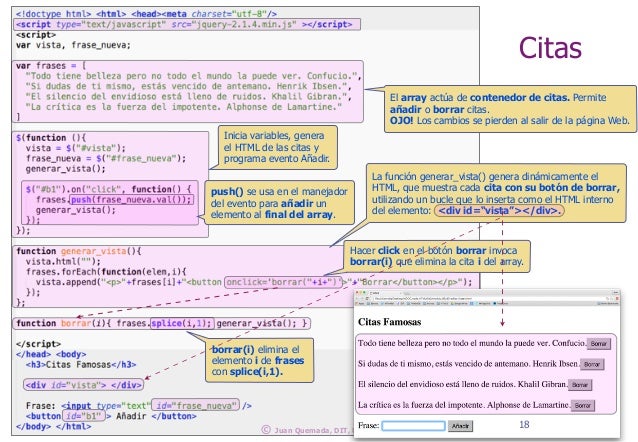Click the highlighted splice(i,1); code

click(x=182, y=323)
